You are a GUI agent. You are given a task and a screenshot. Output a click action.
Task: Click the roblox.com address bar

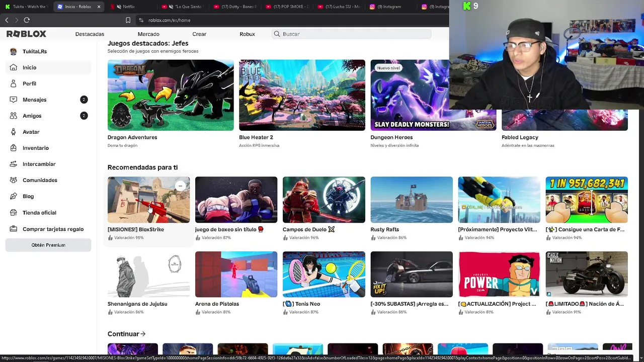tap(292, 20)
